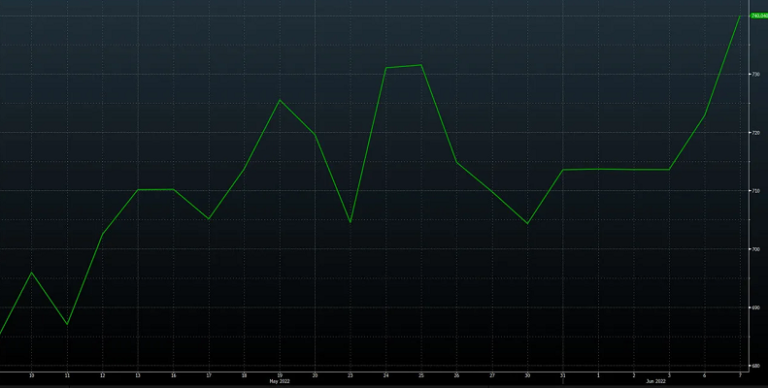Click the line dip on May 23
The width and height of the screenshot is (768, 388).
coord(350,222)
